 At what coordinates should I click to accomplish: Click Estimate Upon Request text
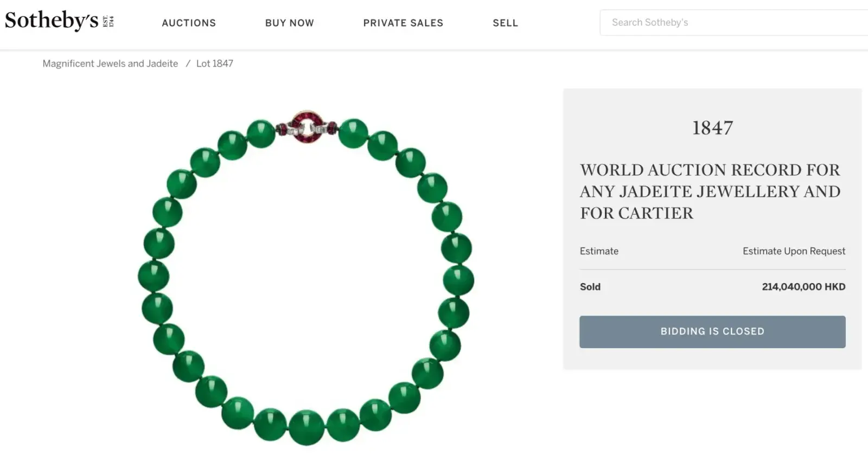(794, 251)
